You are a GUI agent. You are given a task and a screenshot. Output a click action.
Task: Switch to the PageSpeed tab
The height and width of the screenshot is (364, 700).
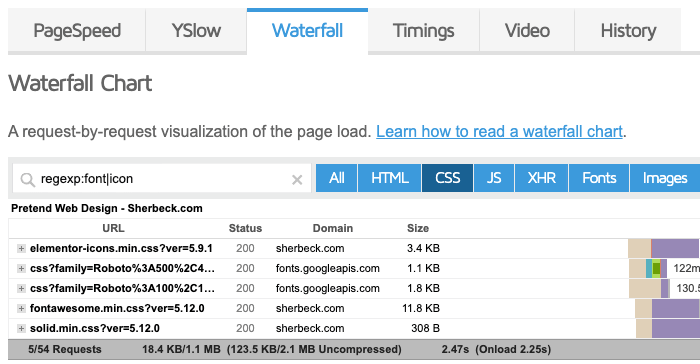(77, 31)
